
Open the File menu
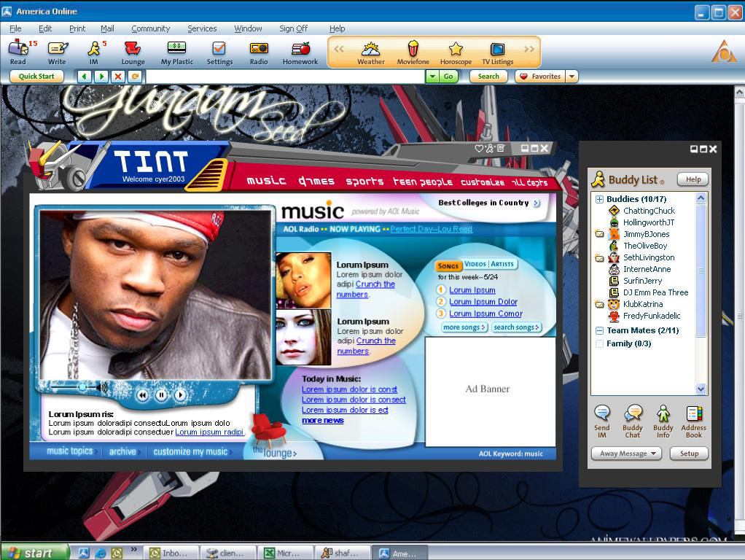pyautogui.click(x=15, y=28)
